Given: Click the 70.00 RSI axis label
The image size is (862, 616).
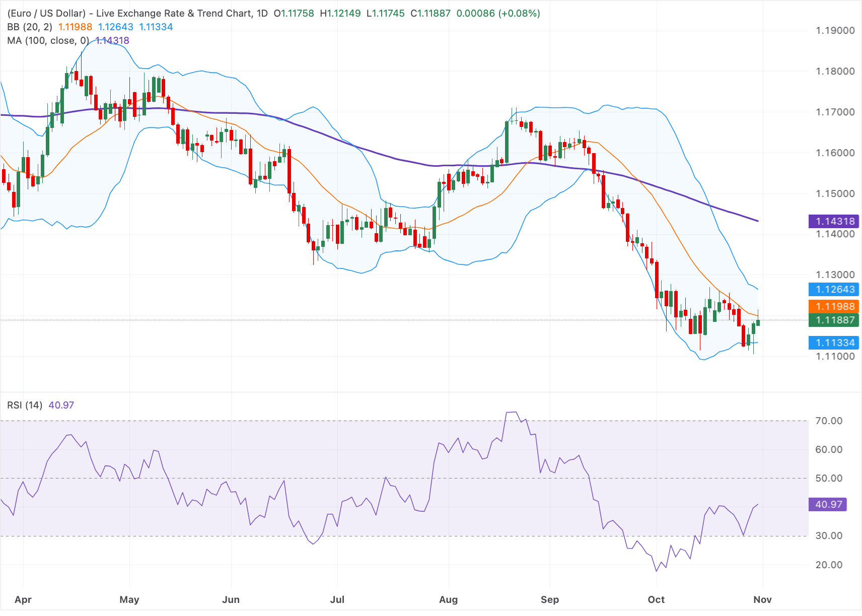Looking at the screenshot, I should 829,421.
